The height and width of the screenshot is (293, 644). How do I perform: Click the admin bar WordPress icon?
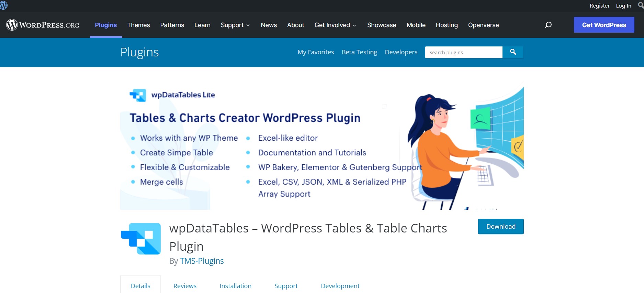4,6
